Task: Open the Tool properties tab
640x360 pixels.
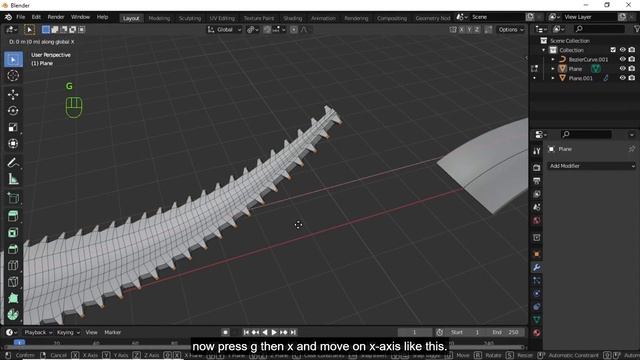Action: [537, 151]
